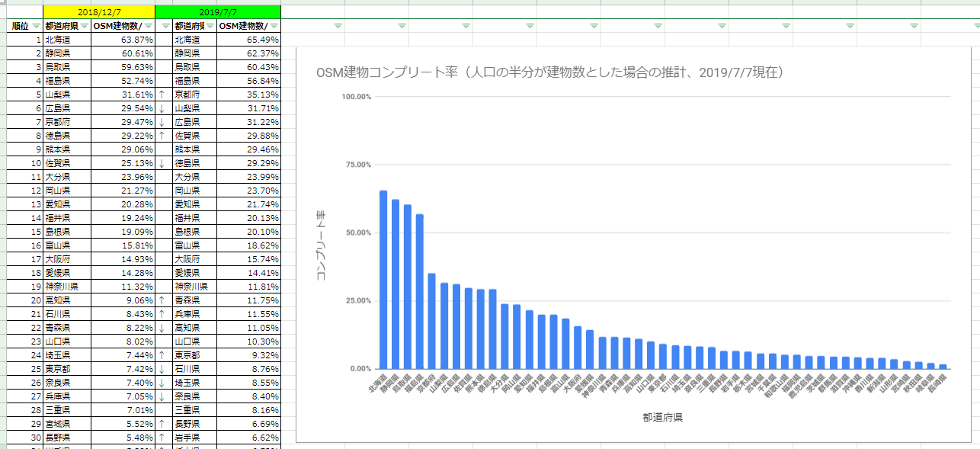Viewport: 980px width, 449px height.
Task: Select cell showing 29.06%
Action: [122, 149]
